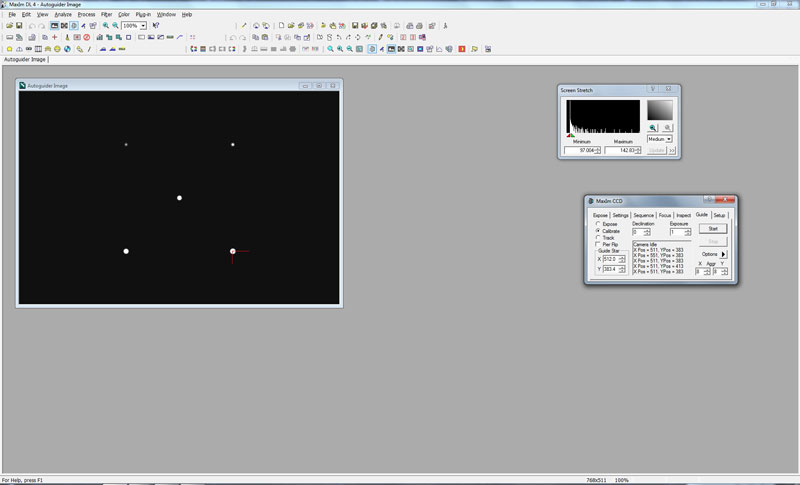The height and width of the screenshot is (485, 800).
Task: Open the Analyze menu
Action: point(63,14)
